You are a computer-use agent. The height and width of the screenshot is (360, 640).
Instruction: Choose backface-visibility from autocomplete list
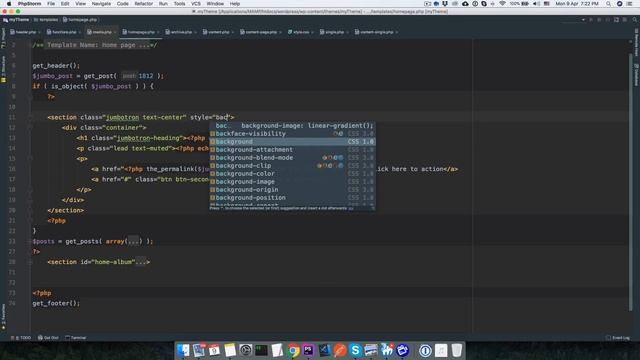(x=292, y=133)
